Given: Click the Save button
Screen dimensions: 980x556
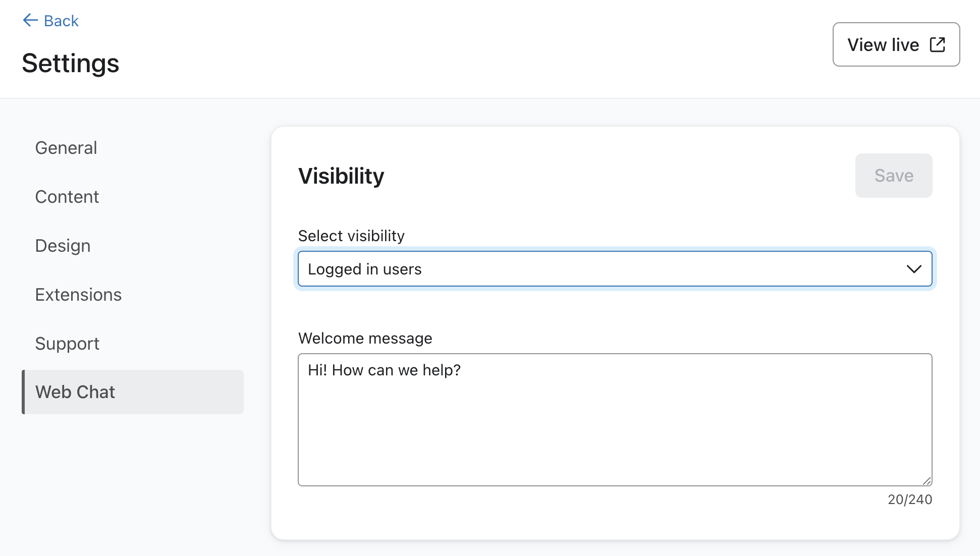Looking at the screenshot, I should point(893,176).
